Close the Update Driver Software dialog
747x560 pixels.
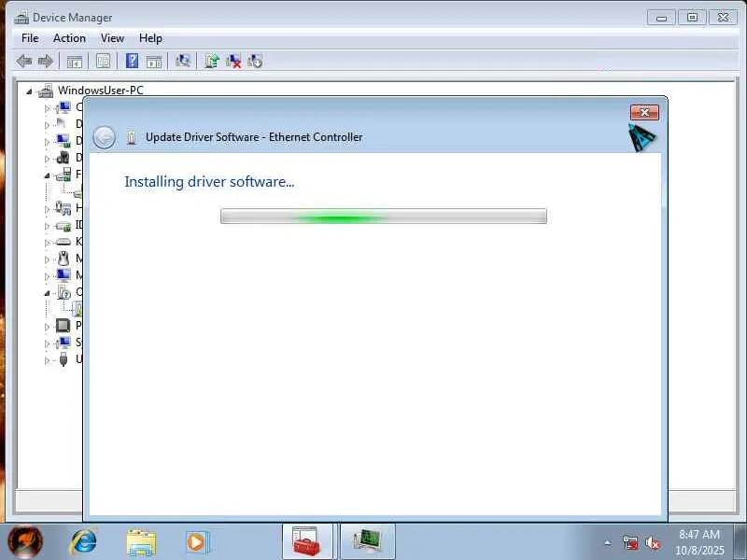644,112
